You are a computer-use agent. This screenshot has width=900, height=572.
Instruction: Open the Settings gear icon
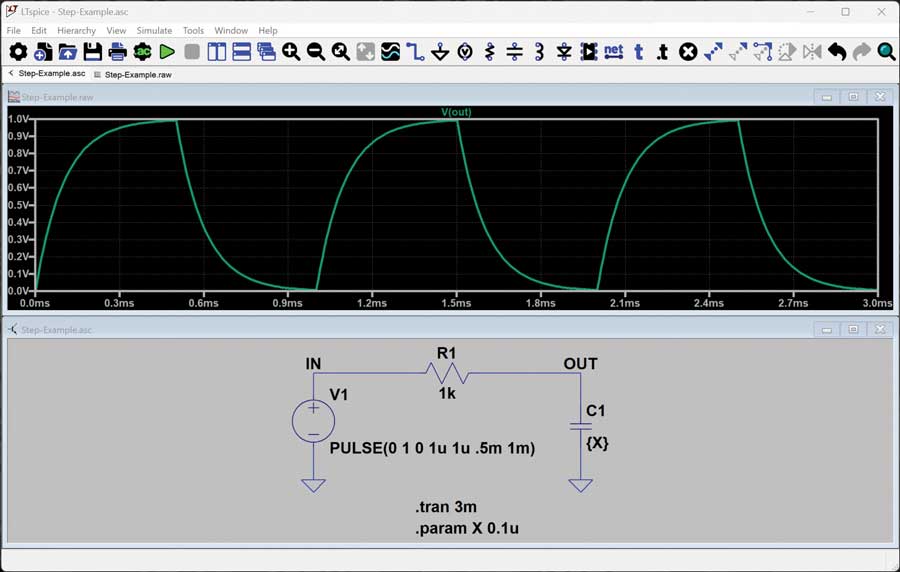coord(18,52)
